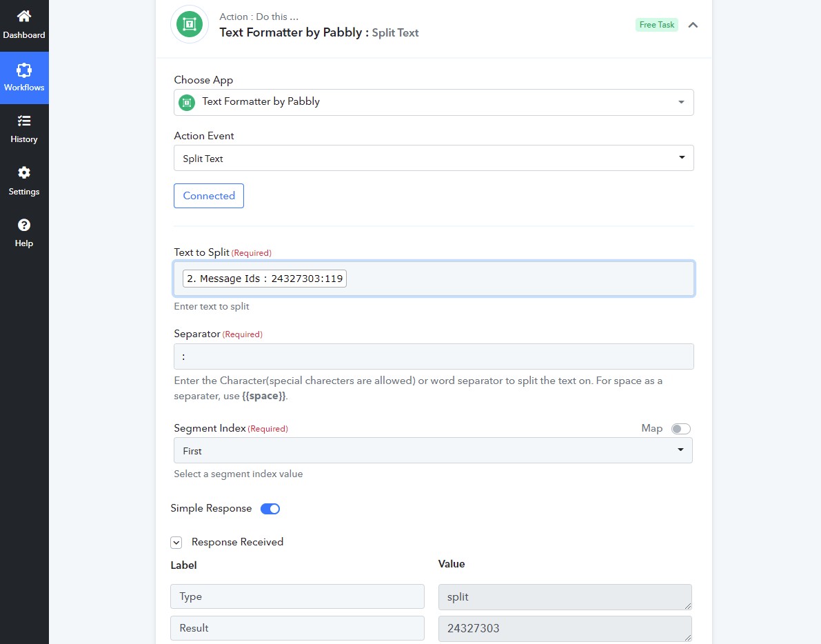Click the Text Formatter app icon in header

click(190, 24)
